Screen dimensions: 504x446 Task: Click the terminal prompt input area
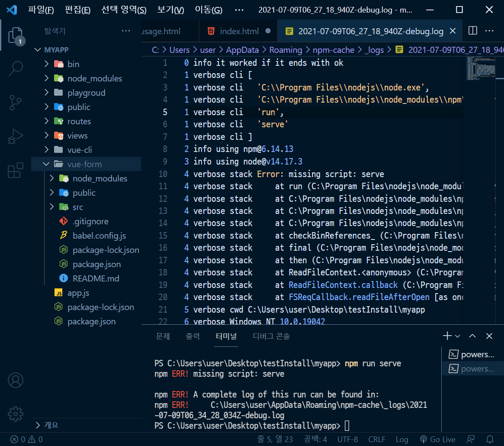[347, 426]
